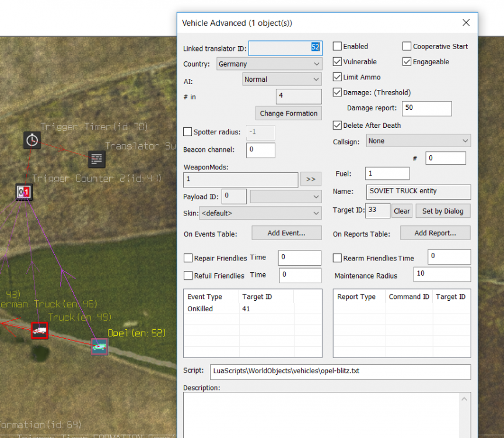The height and width of the screenshot is (438, 504).
Task: Select the red Truck entity icon
Action: (39, 331)
